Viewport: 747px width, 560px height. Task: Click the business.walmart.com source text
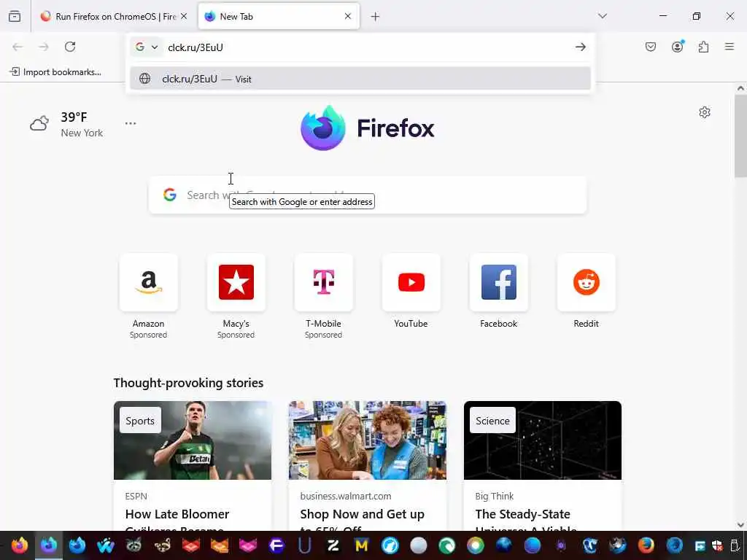pos(346,496)
